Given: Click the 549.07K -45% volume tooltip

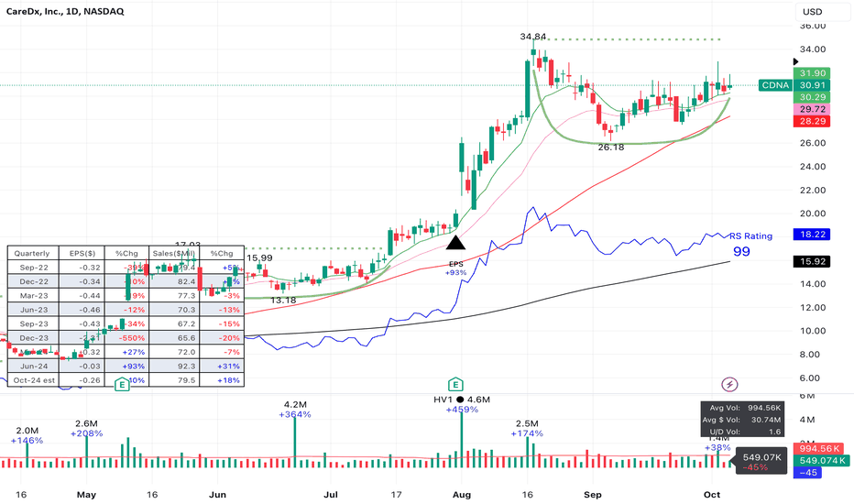Looking at the screenshot, I should coord(761,462).
